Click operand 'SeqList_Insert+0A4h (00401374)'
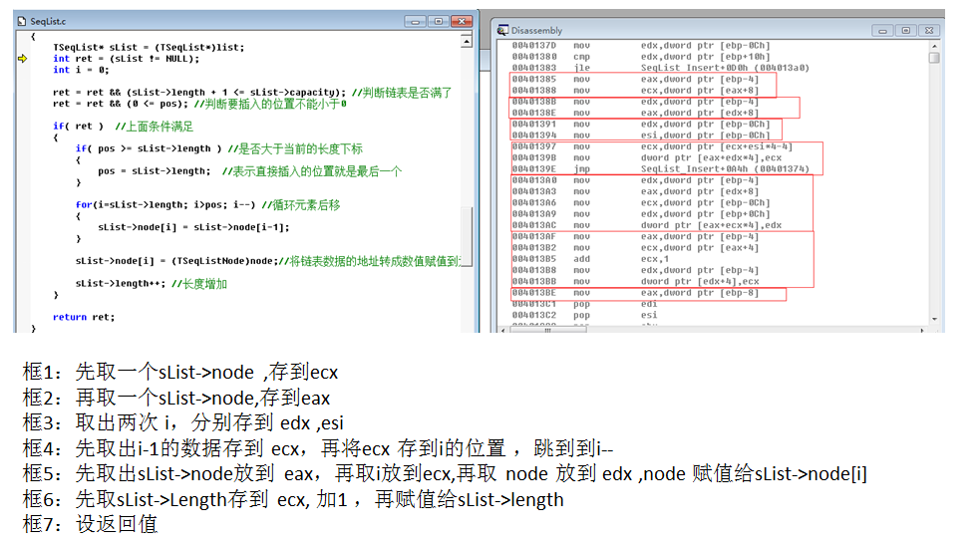Screen dimensions: 980x545 [x=725, y=169]
